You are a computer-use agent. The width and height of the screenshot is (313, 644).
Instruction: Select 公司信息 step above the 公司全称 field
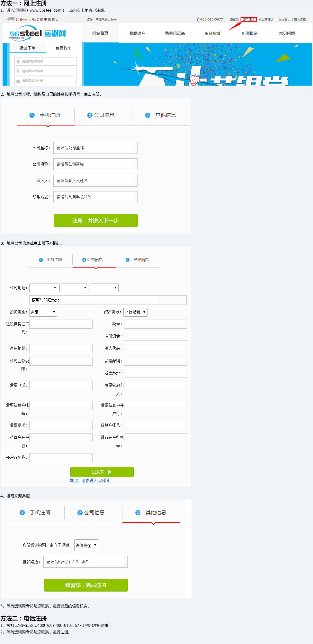point(101,115)
